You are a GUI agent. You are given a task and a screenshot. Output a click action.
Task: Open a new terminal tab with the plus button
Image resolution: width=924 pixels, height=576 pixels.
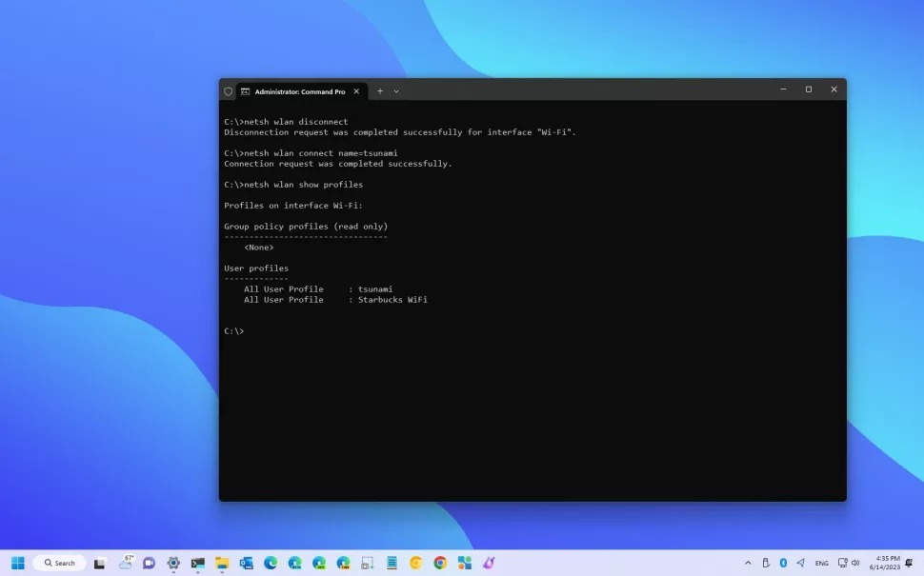[x=379, y=90]
